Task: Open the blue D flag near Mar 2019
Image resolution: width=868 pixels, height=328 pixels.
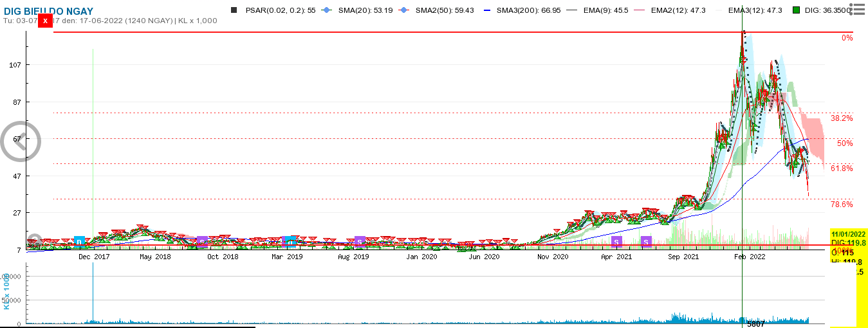Action: 290,242
